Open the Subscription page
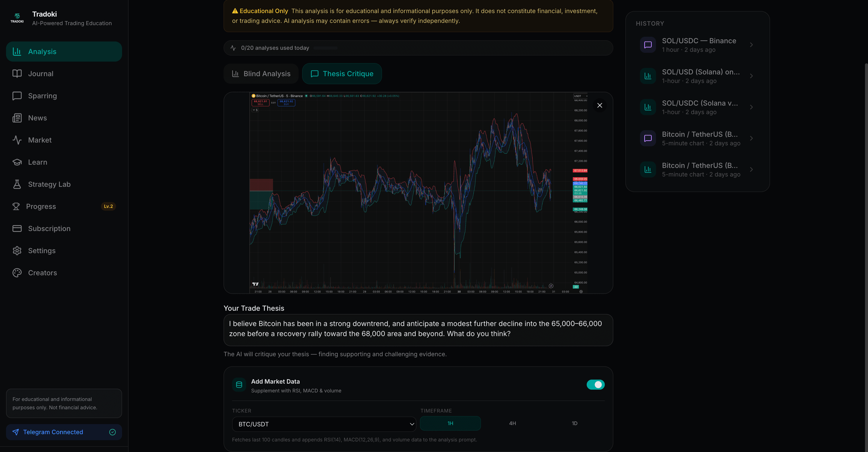This screenshot has height=452, width=868. [64, 228]
